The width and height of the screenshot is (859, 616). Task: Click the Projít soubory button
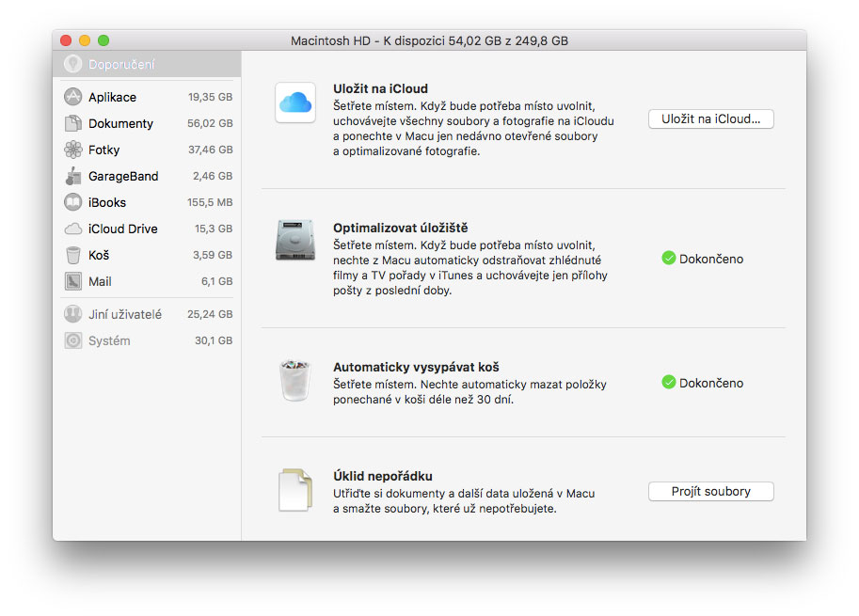710,491
